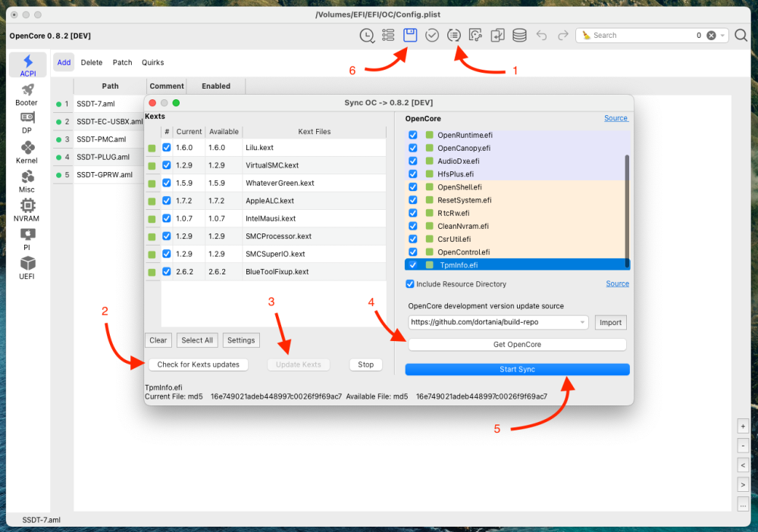Click the Start Sync button
This screenshot has width=758, height=532.
[517, 369]
